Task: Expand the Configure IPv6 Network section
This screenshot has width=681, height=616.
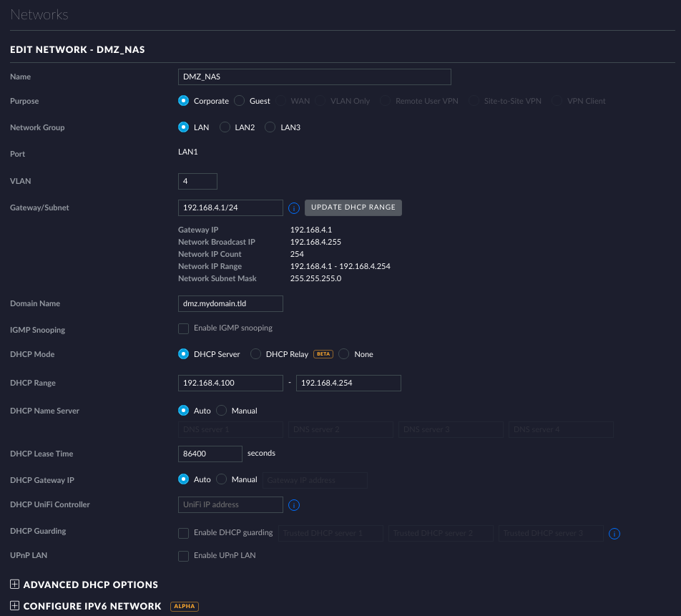Action: pos(92,606)
